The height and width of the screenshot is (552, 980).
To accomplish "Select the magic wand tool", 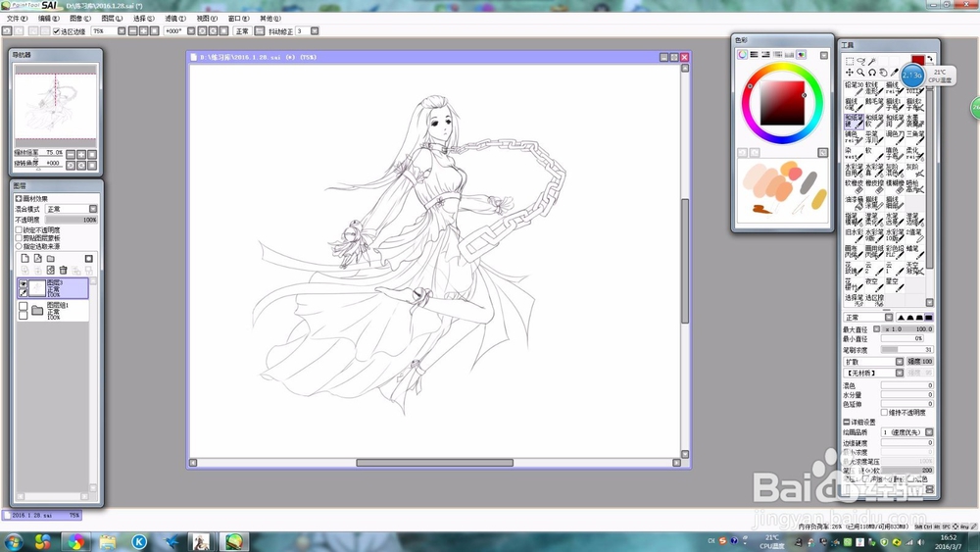I will [872, 61].
